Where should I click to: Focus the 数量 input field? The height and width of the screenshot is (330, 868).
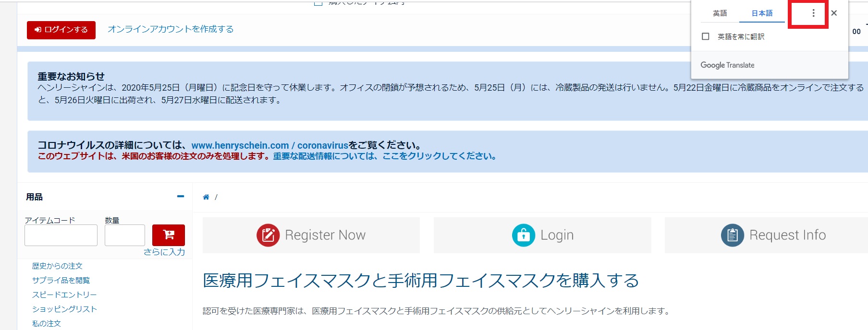coord(125,236)
